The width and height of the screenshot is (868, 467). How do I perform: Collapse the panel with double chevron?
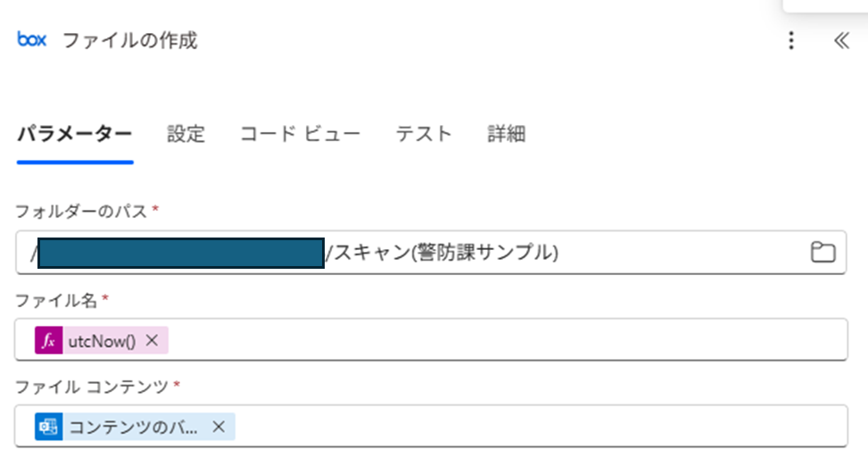[841, 40]
